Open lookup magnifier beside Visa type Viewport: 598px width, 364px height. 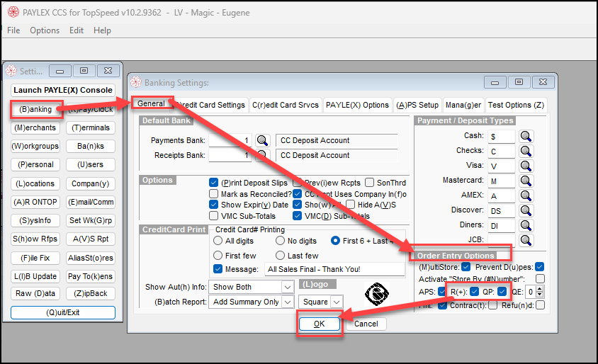pyautogui.click(x=526, y=166)
